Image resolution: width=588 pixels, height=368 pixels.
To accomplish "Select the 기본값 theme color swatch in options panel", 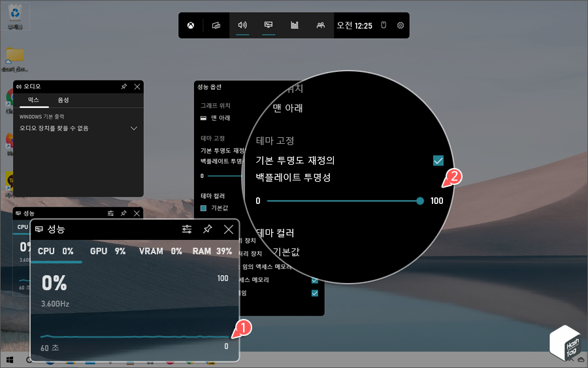I will click(x=204, y=209).
